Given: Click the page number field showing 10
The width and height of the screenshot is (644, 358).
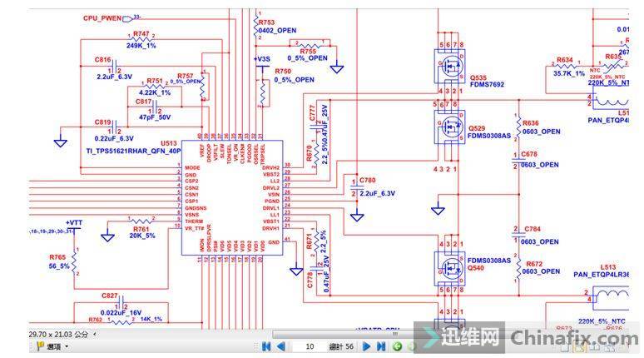Looking at the screenshot, I should pyautogui.click(x=310, y=346).
